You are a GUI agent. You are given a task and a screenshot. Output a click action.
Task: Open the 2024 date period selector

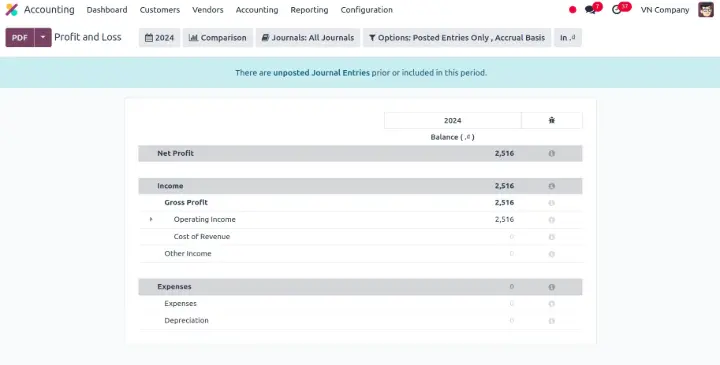159,38
